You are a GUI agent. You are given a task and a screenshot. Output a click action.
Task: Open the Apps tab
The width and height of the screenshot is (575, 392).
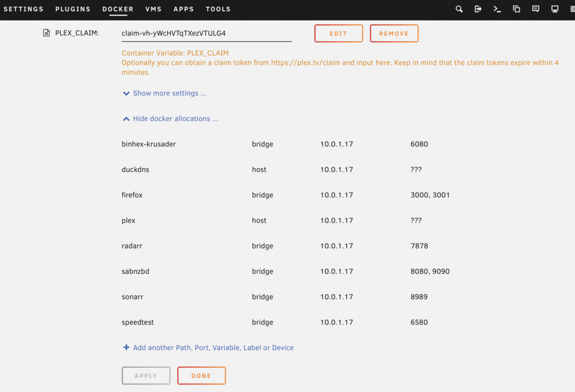(183, 9)
